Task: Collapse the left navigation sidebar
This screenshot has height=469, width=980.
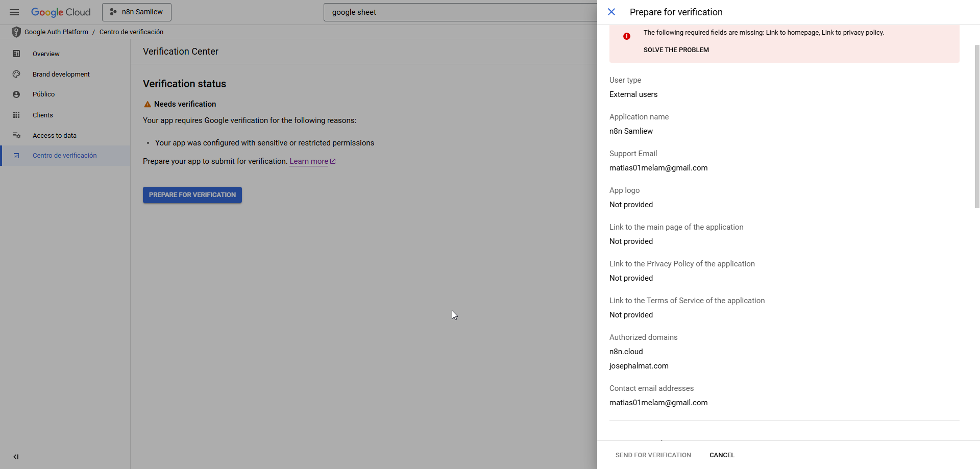Action: [16, 457]
